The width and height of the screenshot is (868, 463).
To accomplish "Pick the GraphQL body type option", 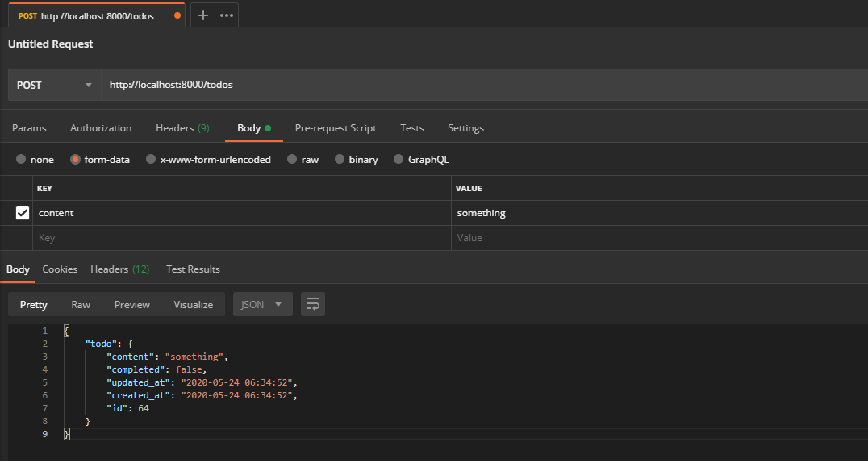I will click(x=399, y=160).
